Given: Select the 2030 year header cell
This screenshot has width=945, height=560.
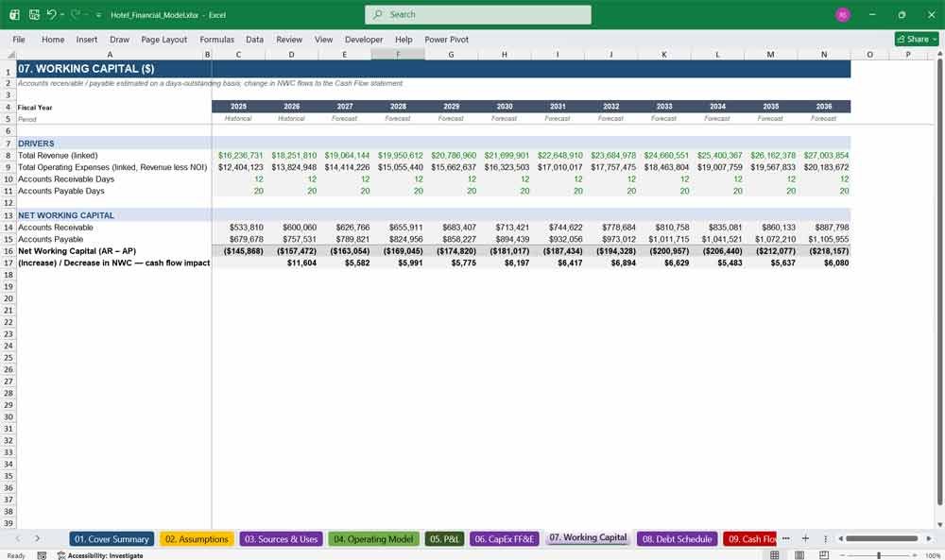Looking at the screenshot, I should (505, 107).
